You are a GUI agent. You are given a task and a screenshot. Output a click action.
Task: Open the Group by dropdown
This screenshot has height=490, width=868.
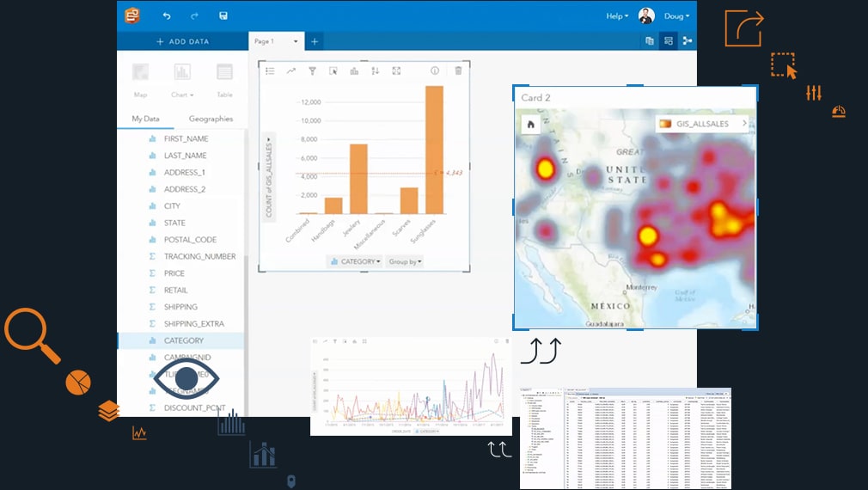(405, 261)
